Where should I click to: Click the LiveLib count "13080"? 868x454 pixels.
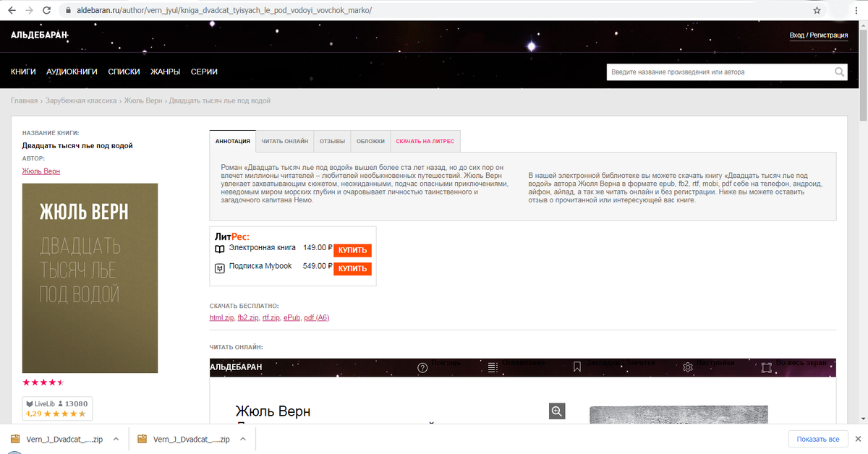click(77, 403)
